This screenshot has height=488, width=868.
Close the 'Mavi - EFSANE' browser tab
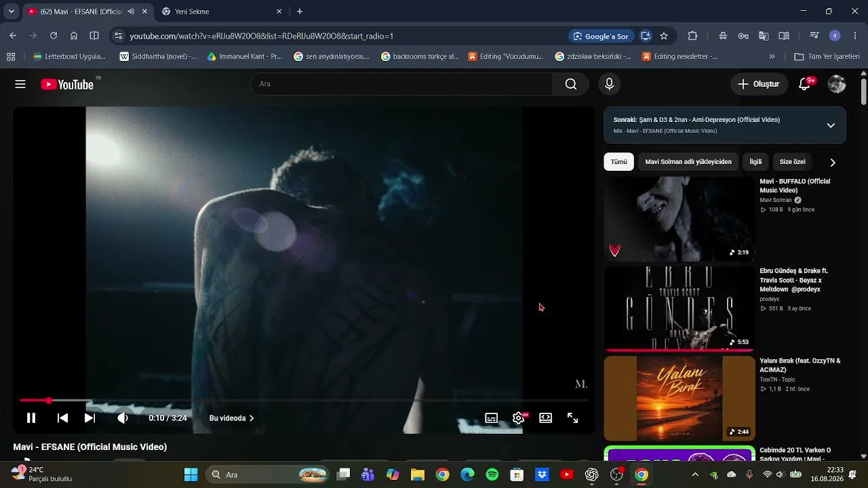(144, 12)
